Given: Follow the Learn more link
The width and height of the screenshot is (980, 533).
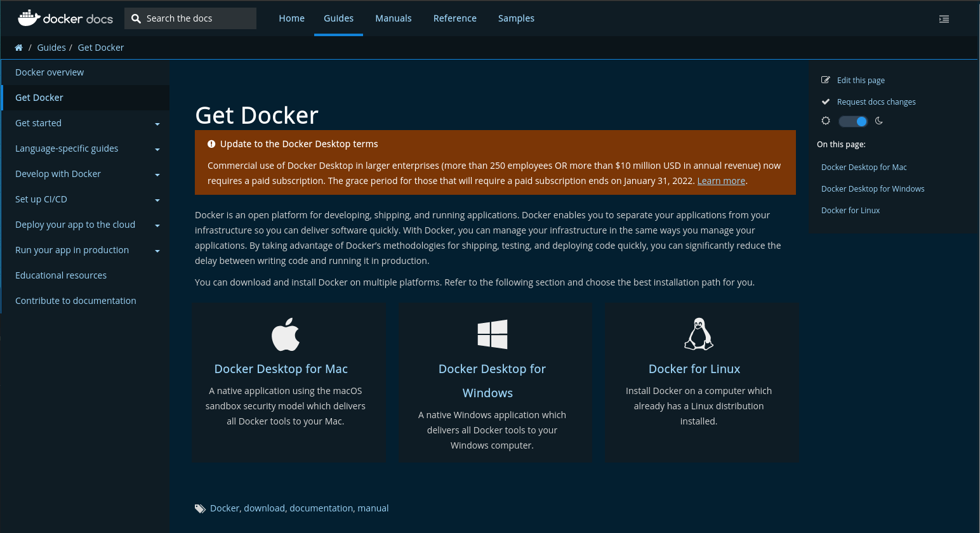Looking at the screenshot, I should pos(721,181).
